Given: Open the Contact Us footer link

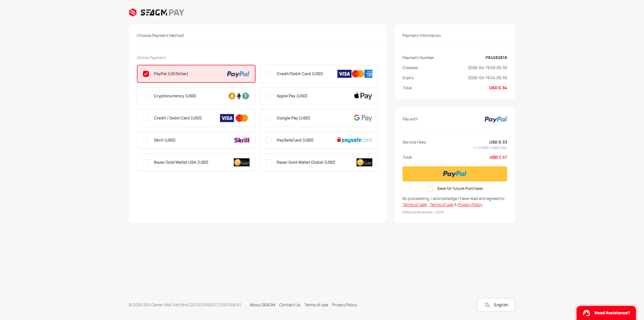Looking at the screenshot, I should [x=289, y=305].
